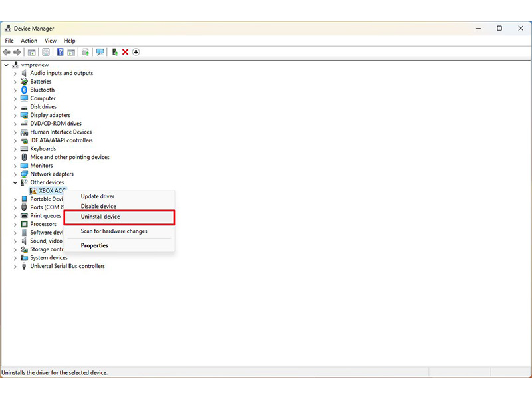This screenshot has height=399, width=532.
Task: Expand the Network adapters category
Action: (15, 174)
